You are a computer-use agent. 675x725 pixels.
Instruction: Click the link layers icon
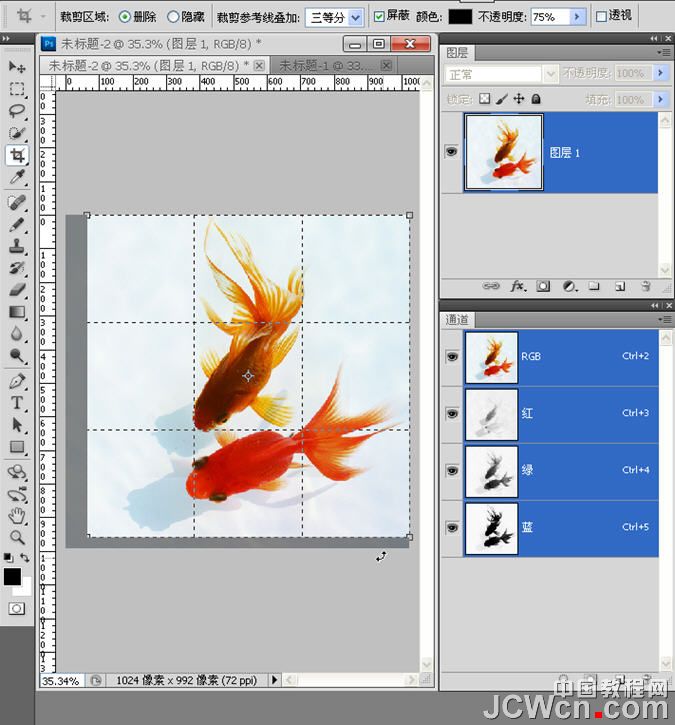click(x=491, y=286)
